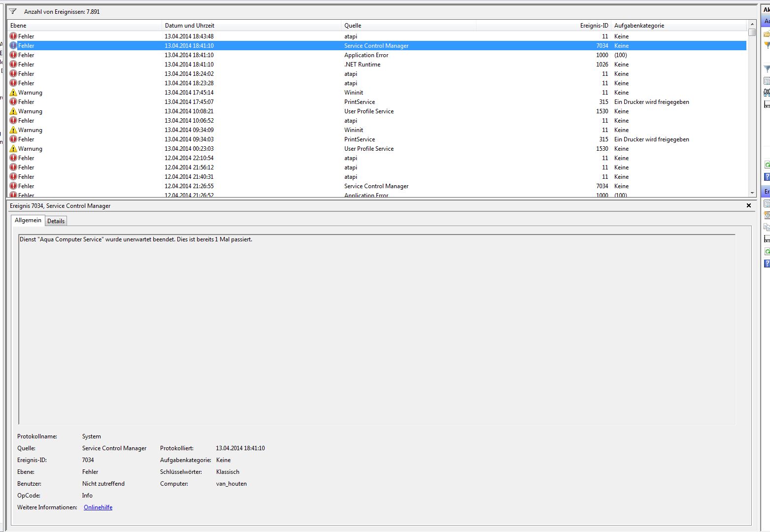Close the event preview pane
Viewport: 770px width, 532px height.
749,205
